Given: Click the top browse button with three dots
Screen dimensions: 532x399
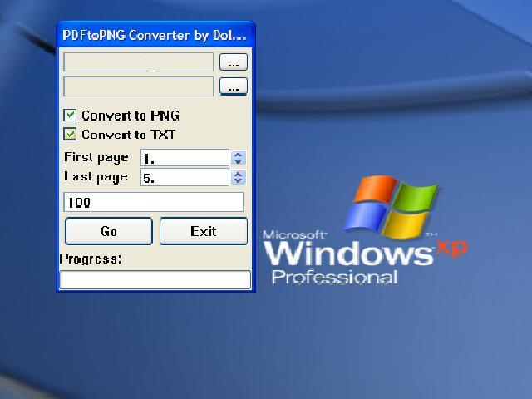Looking at the screenshot, I should 234,62.
